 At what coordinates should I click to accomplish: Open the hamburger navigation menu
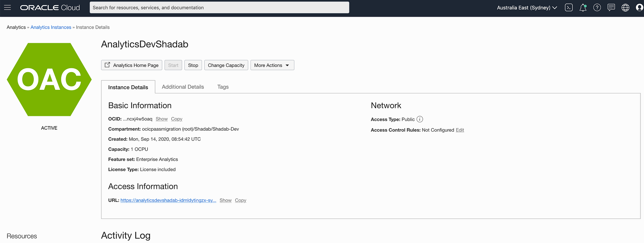pos(7,7)
